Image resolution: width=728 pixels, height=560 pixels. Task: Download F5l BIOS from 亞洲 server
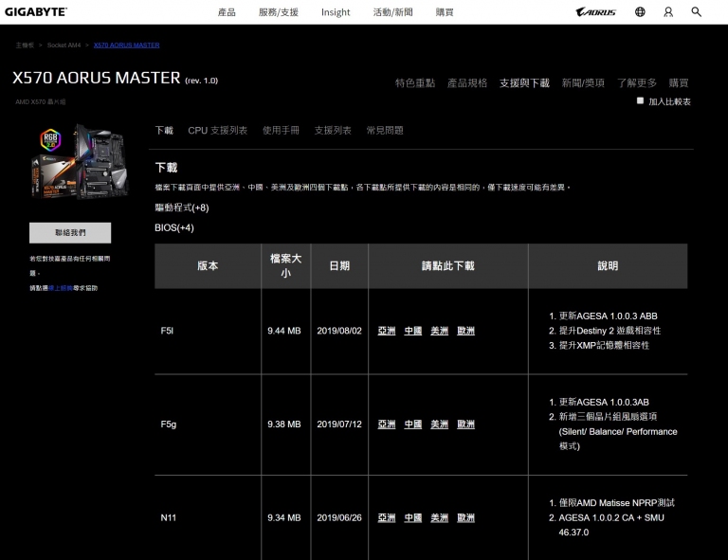(387, 331)
